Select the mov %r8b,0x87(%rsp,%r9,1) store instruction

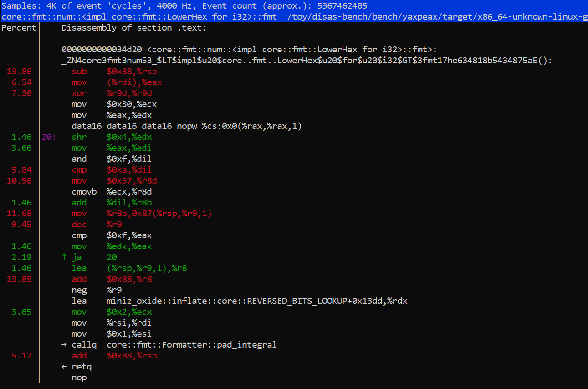[142, 214]
